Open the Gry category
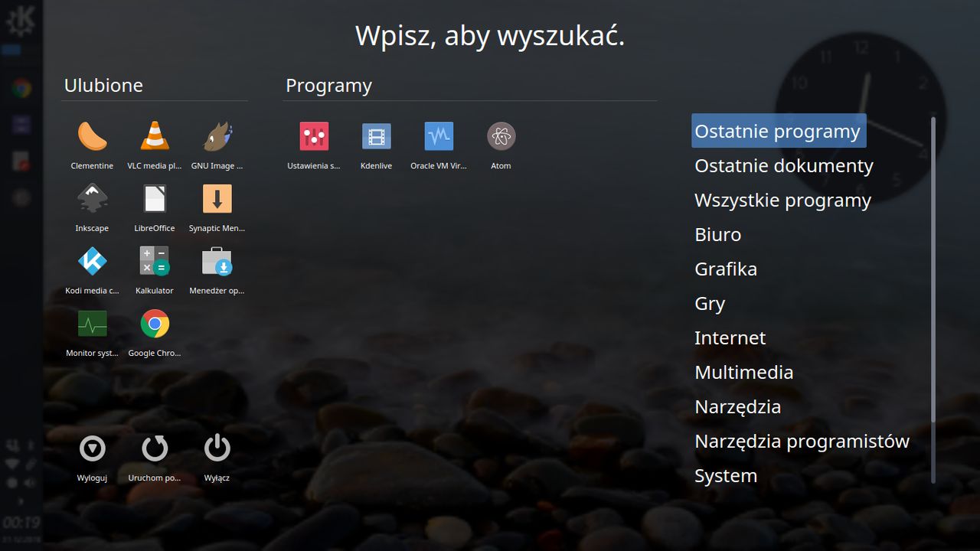Image resolution: width=980 pixels, height=551 pixels. (x=710, y=304)
